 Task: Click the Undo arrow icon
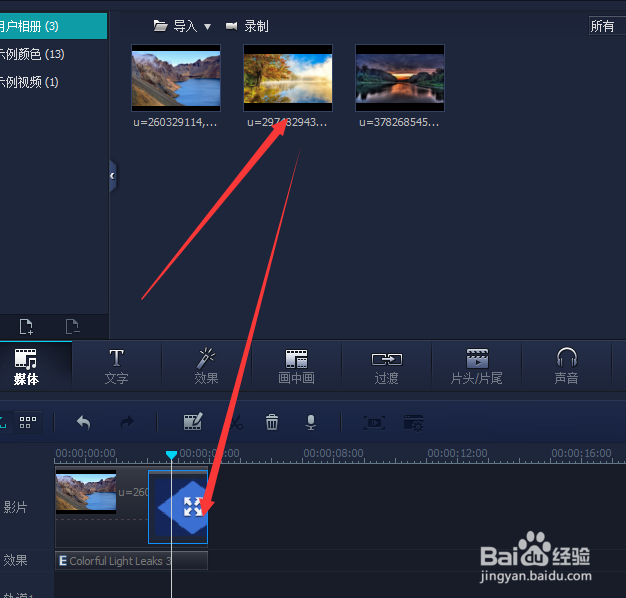pos(83,422)
